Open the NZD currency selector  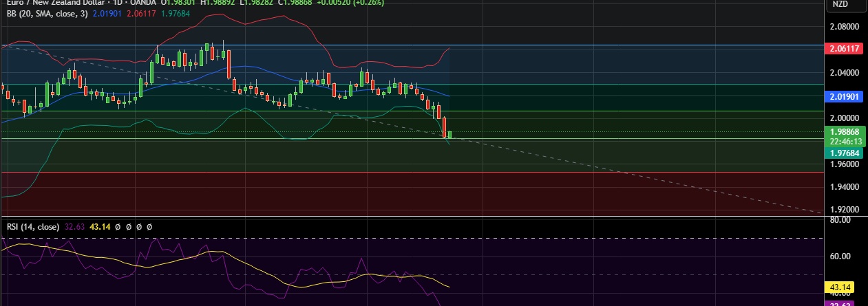840,4
